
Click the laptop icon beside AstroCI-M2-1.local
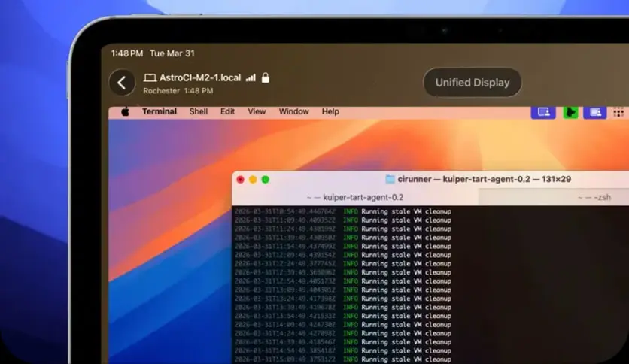150,77
